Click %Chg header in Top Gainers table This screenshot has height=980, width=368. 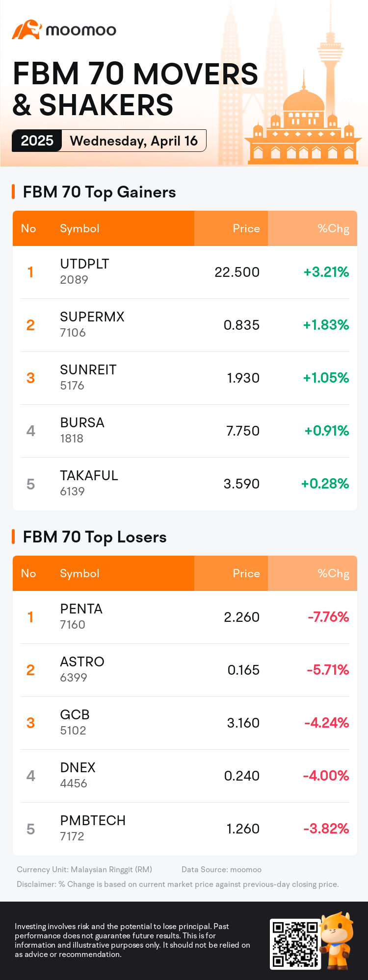click(x=333, y=228)
